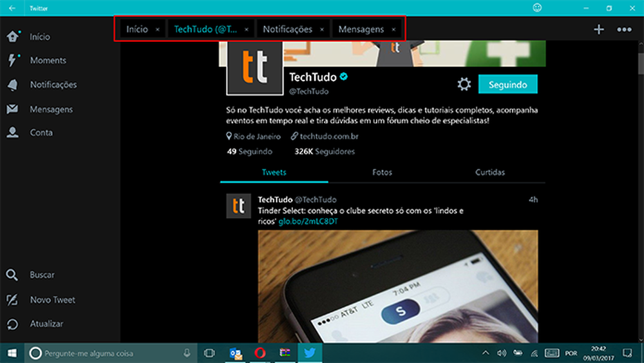Open Moments via the lightning icon
The width and height of the screenshot is (644, 363).
[x=13, y=61]
